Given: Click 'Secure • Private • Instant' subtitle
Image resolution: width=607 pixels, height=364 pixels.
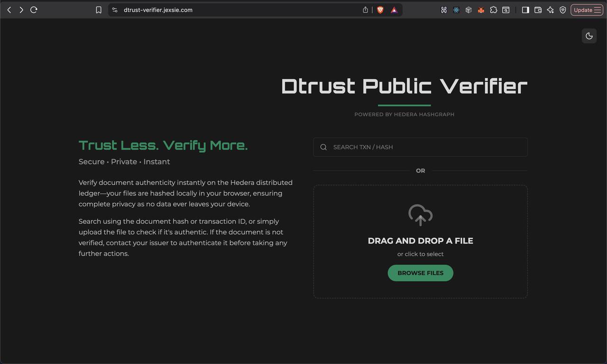Looking at the screenshot, I should [x=124, y=162].
